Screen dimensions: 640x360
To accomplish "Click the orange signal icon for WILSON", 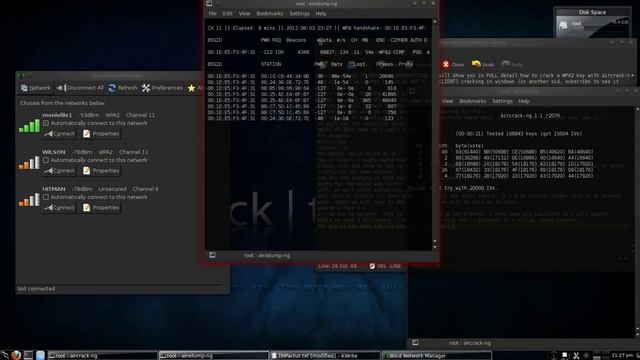I will coord(29,163).
